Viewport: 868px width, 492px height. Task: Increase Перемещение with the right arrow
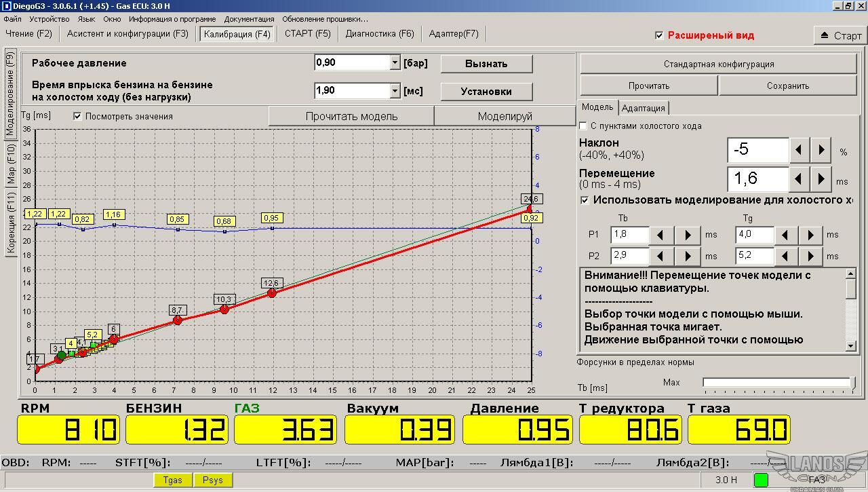tap(821, 179)
